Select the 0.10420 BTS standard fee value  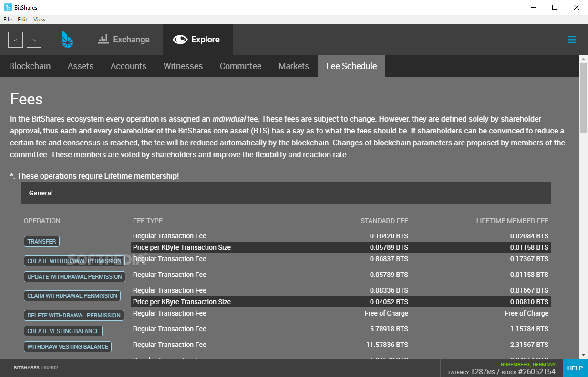[x=389, y=236]
